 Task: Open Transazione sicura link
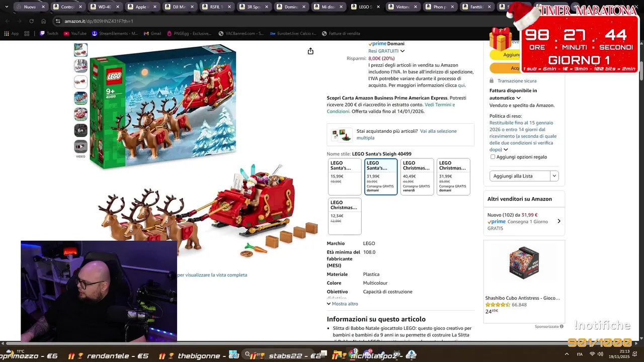[517, 81]
